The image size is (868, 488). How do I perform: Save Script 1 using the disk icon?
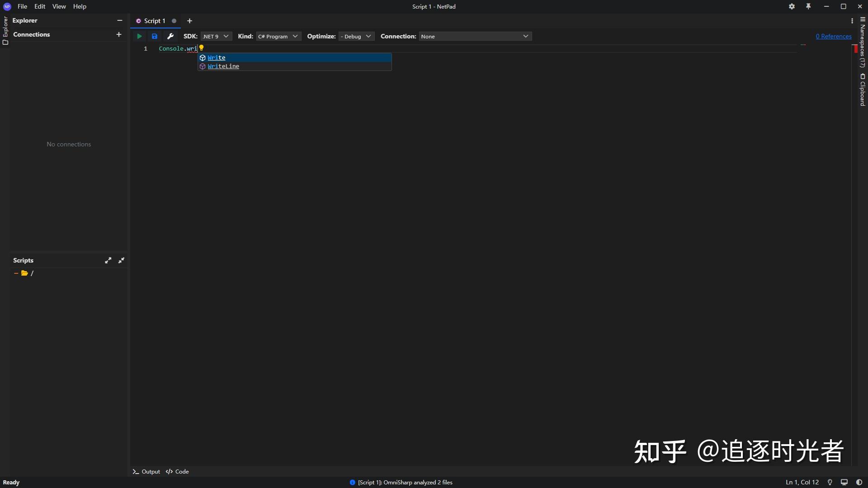(x=154, y=36)
